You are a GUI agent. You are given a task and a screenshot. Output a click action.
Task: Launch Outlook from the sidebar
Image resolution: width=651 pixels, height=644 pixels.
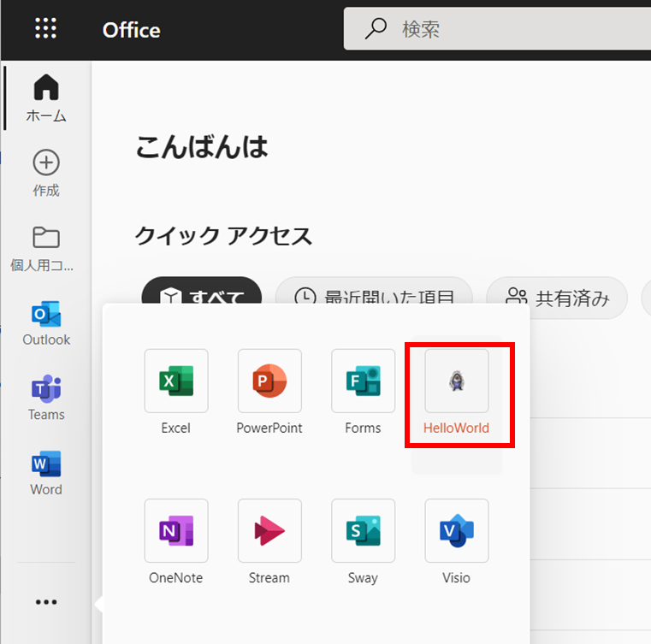(x=46, y=323)
